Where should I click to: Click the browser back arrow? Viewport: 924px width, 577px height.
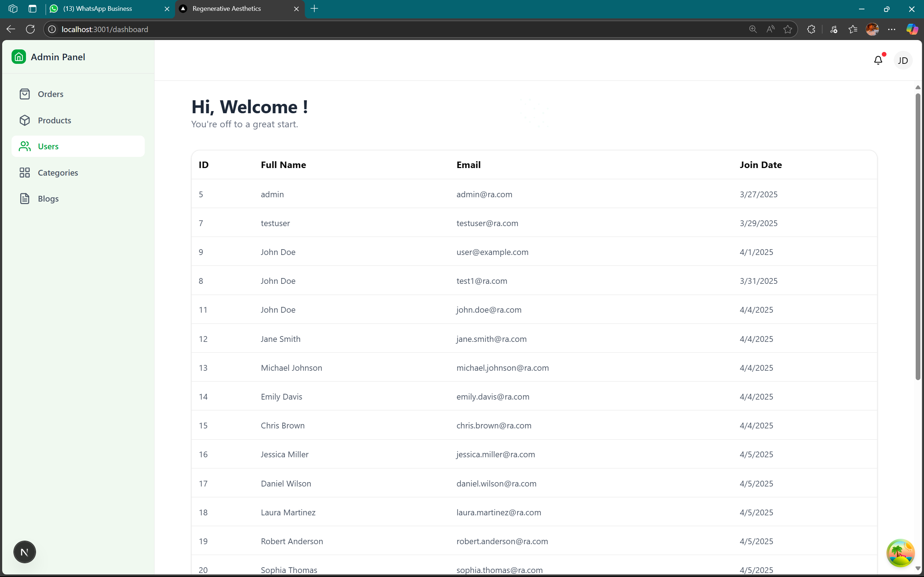point(11,29)
